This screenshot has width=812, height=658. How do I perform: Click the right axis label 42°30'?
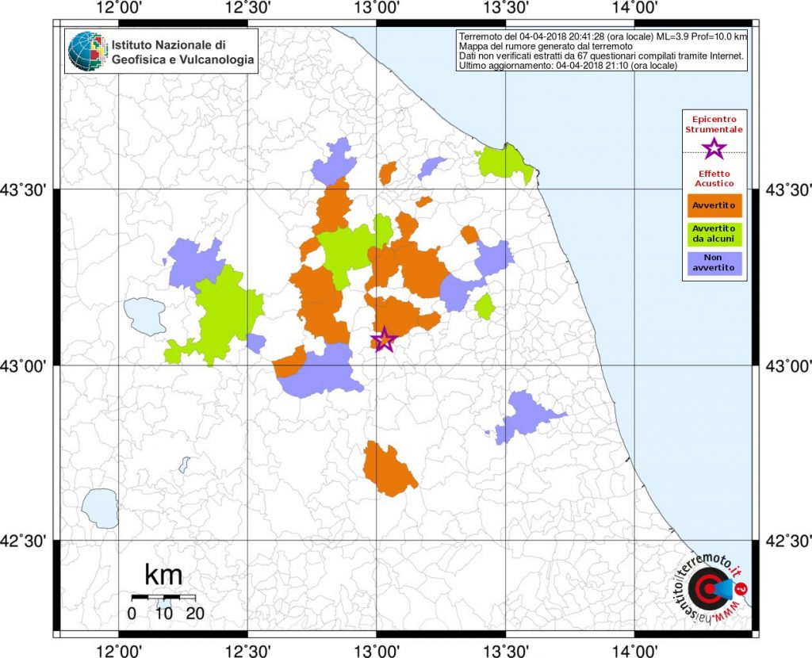point(788,541)
